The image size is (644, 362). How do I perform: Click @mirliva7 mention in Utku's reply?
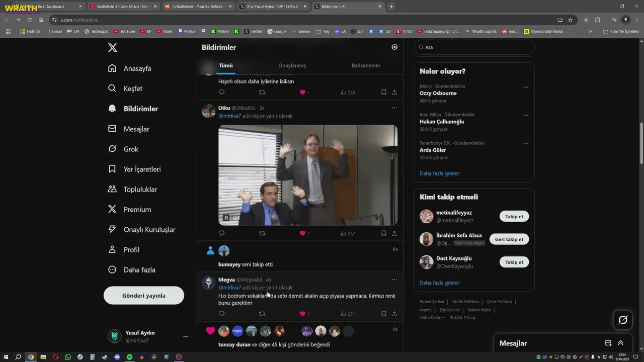coord(229,116)
